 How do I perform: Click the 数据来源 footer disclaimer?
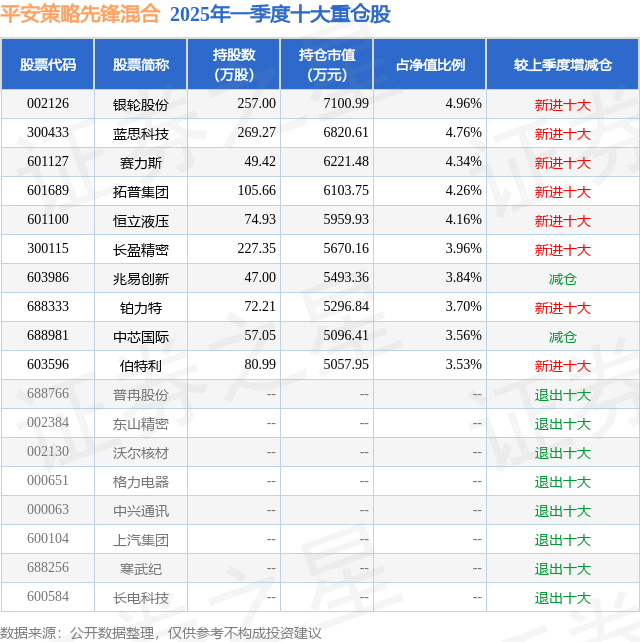coord(161,633)
